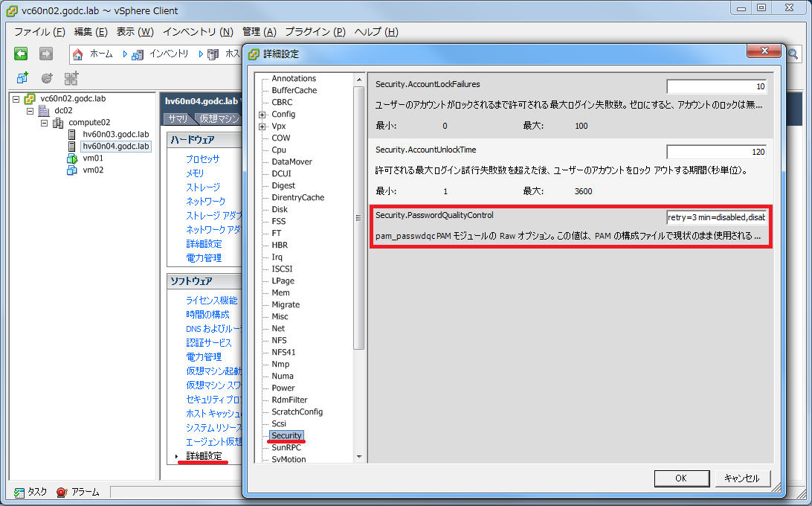Viewport: 812px width, 506px height.
Task: Select Net in the settings tree
Action: (x=278, y=329)
